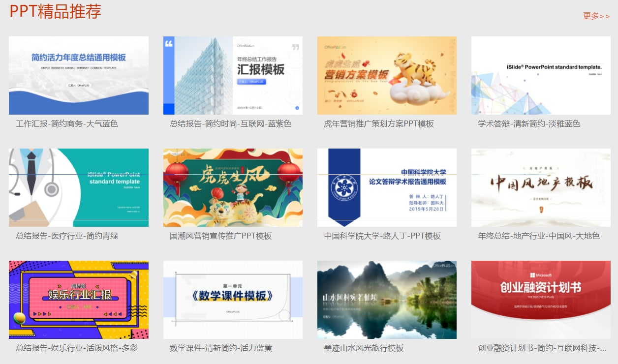
Task: Select the colorful entertainment industry report thumbnail
Action: click(78, 299)
